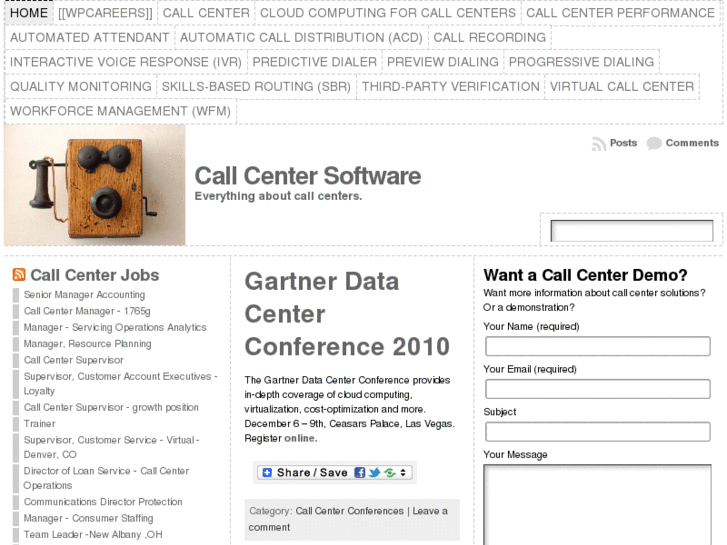Open the HOME menu item
The height and width of the screenshot is (545, 727).
(x=29, y=13)
